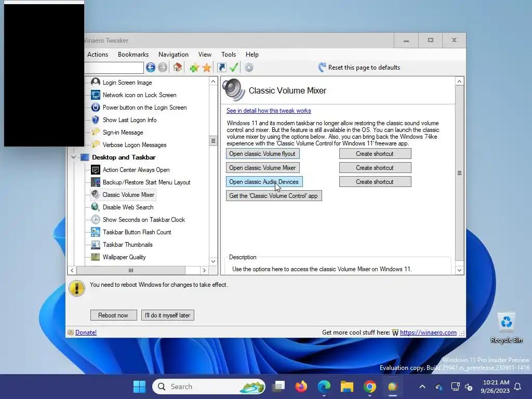Click tree pane scroll up arrow
Screen dimensions: 532x399
coord(213,82)
